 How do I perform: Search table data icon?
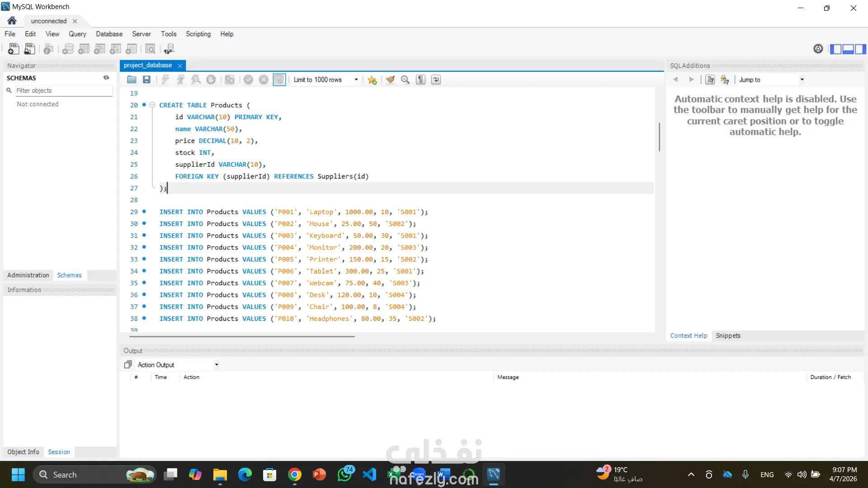coord(150,49)
